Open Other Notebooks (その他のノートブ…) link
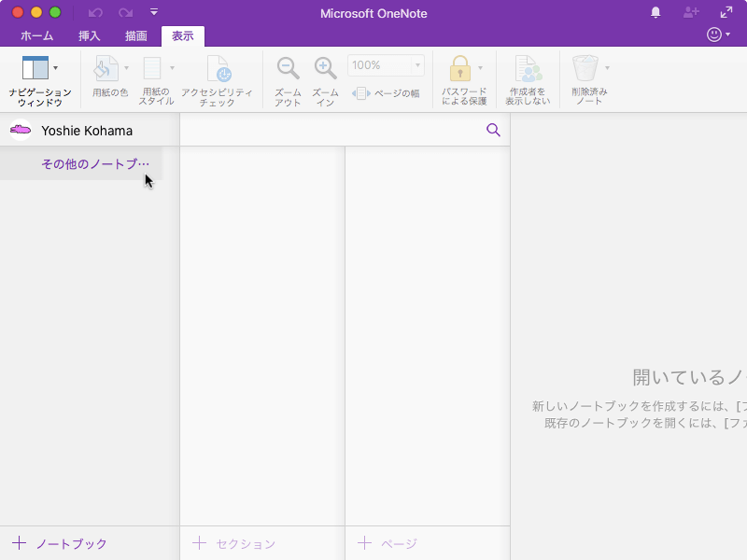Image resolution: width=747 pixels, height=560 pixels. [x=95, y=164]
